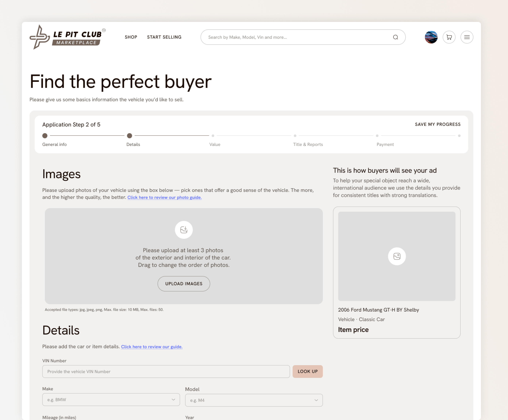The width and height of the screenshot is (508, 420).
Task: Jump to General info step marker
Action: (x=45, y=136)
